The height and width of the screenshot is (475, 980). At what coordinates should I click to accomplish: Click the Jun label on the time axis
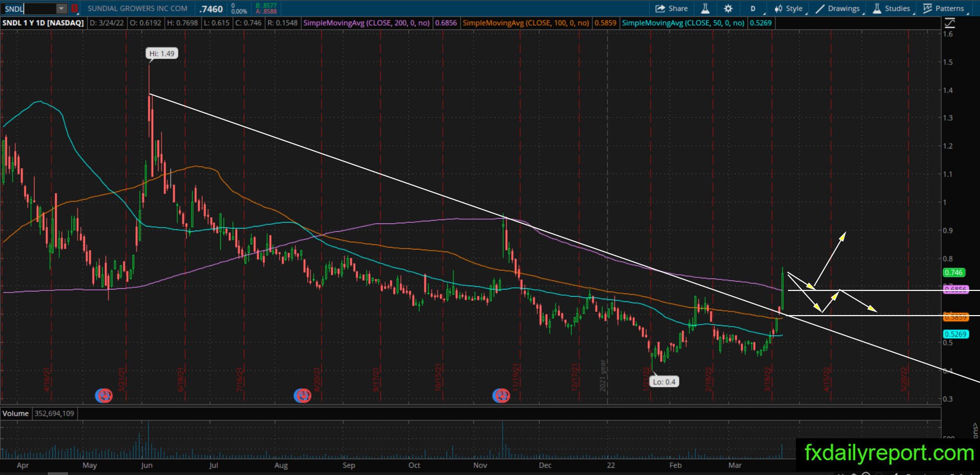(x=147, y=466)
